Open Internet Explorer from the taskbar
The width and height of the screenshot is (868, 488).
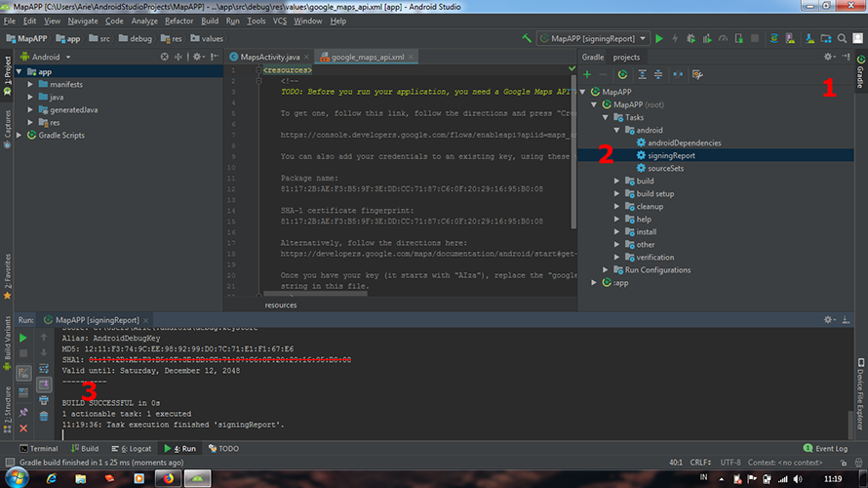tap(52, 478)
